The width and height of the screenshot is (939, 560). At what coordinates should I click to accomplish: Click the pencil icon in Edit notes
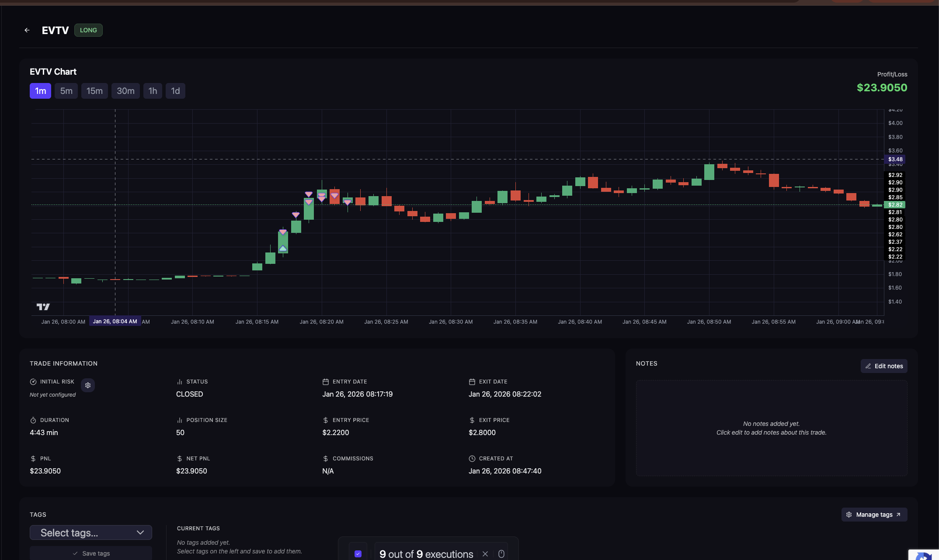pos(868,366)
